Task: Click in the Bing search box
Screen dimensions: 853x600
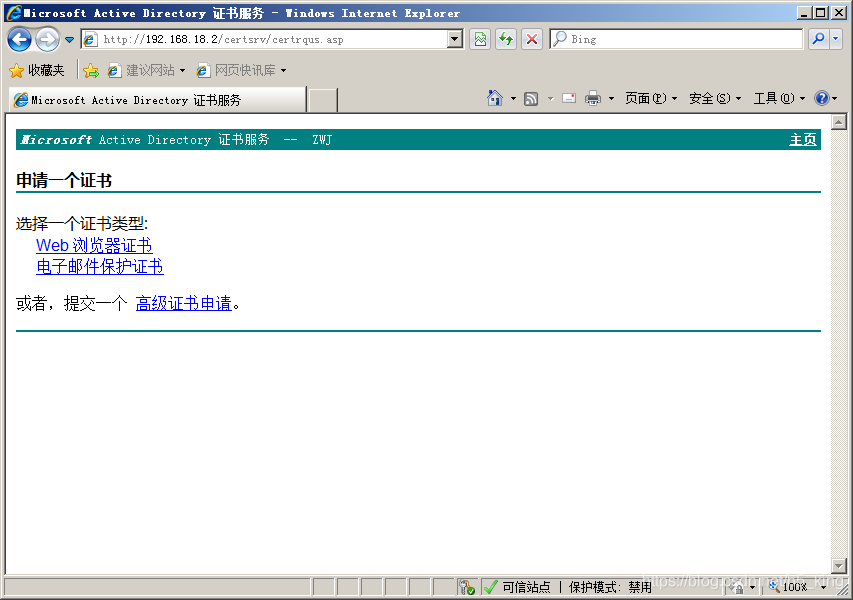Action: point(676,39)
